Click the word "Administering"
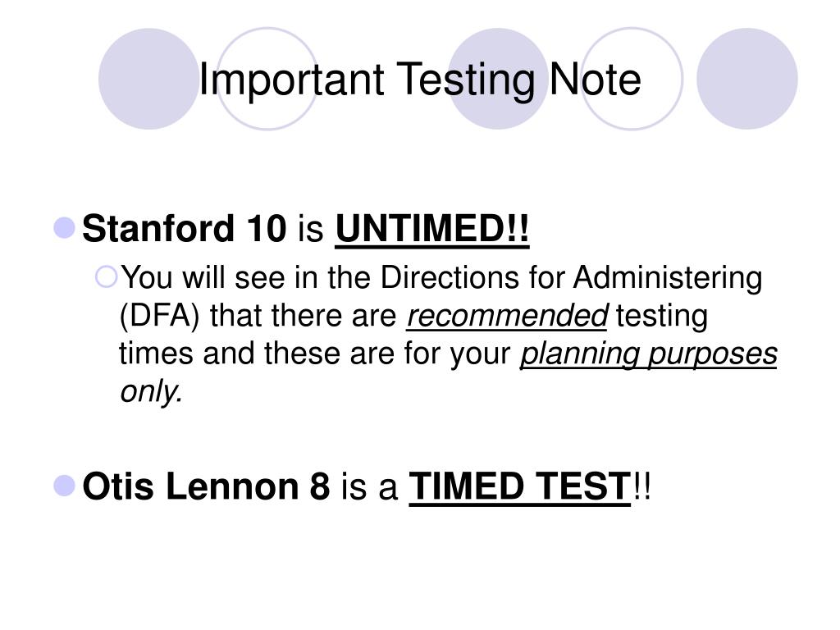The height and width of the screenshot is (630, 840). coord(668,279)
